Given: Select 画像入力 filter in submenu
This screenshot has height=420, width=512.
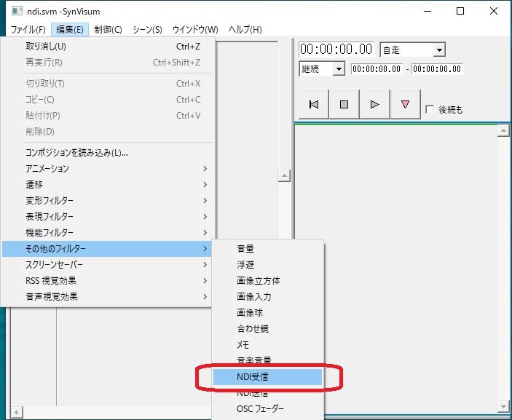Looking at the screenshot, I should (x=267, y=297).
